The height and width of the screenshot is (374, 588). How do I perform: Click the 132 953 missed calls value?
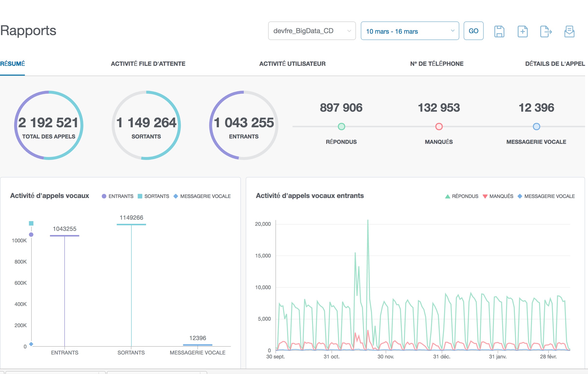pyautogui.click(x=439, y=108)
